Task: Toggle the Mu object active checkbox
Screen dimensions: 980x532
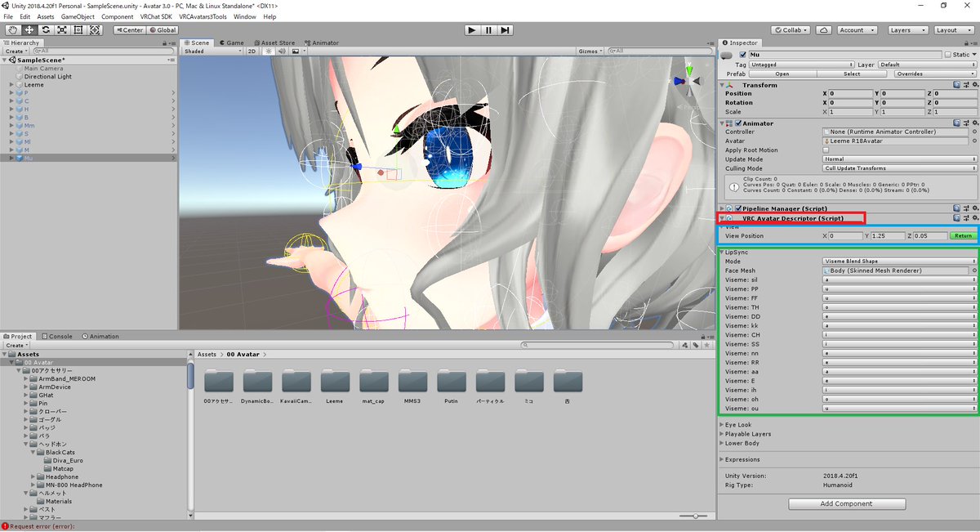Action: (x=742, y=55)
